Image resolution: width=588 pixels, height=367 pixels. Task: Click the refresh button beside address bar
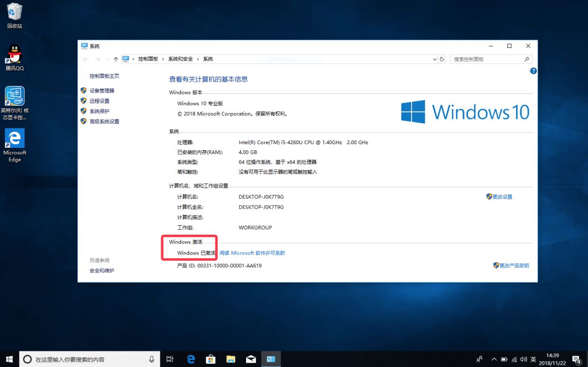442,59
